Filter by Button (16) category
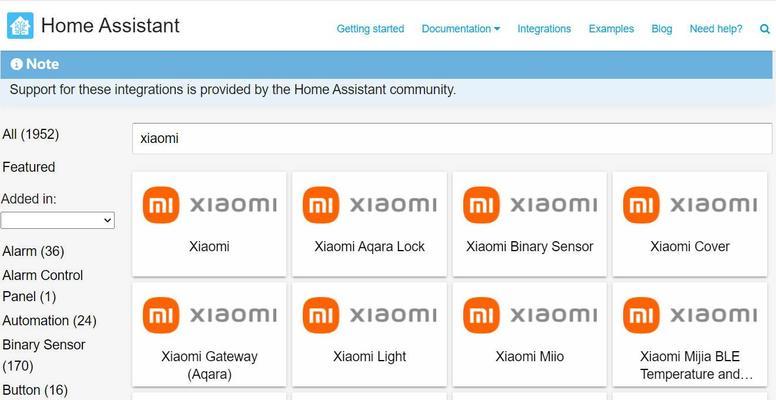Viewport: 776px width, 400px height. point(35,390)
